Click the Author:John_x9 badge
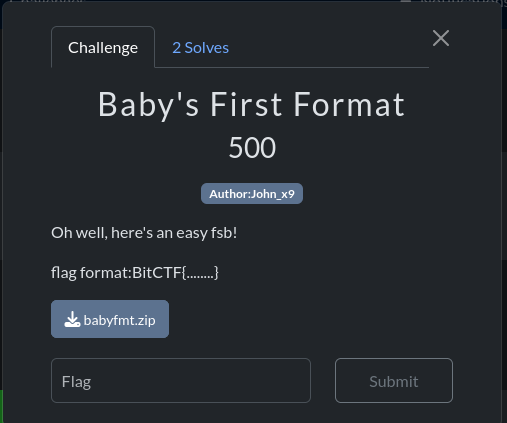 (x=252, y=193)
